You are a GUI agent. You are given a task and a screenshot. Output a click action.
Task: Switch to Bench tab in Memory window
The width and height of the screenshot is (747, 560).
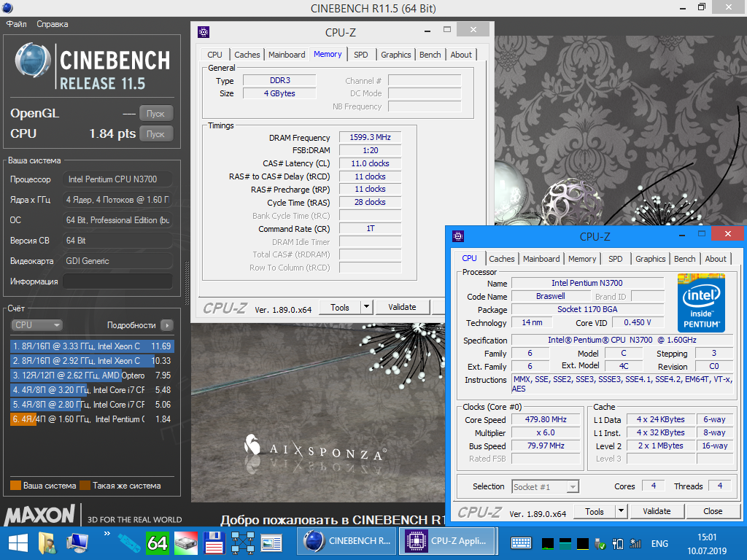pyautogui.click(x=430, y=55)
